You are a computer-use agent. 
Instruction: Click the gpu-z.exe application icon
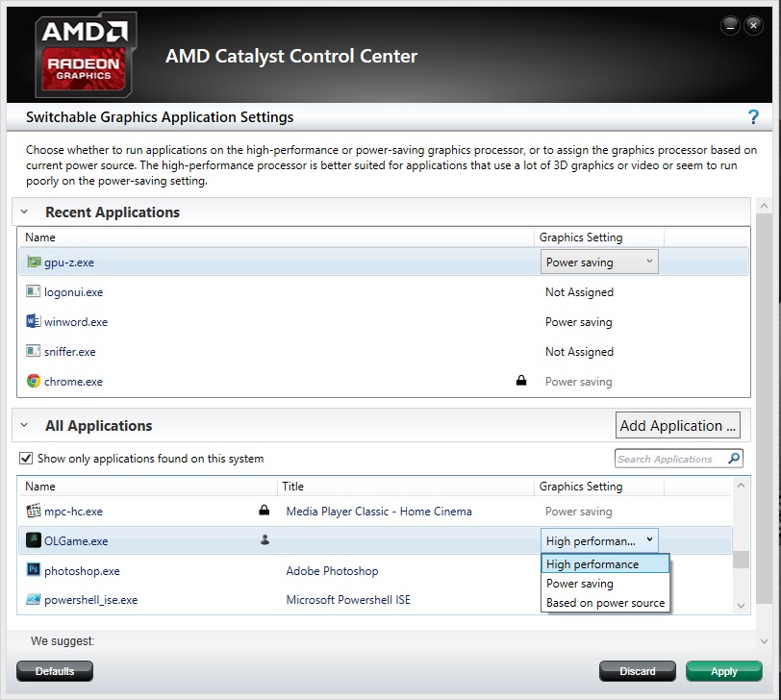pyautogui.click(x=34, y=262)
